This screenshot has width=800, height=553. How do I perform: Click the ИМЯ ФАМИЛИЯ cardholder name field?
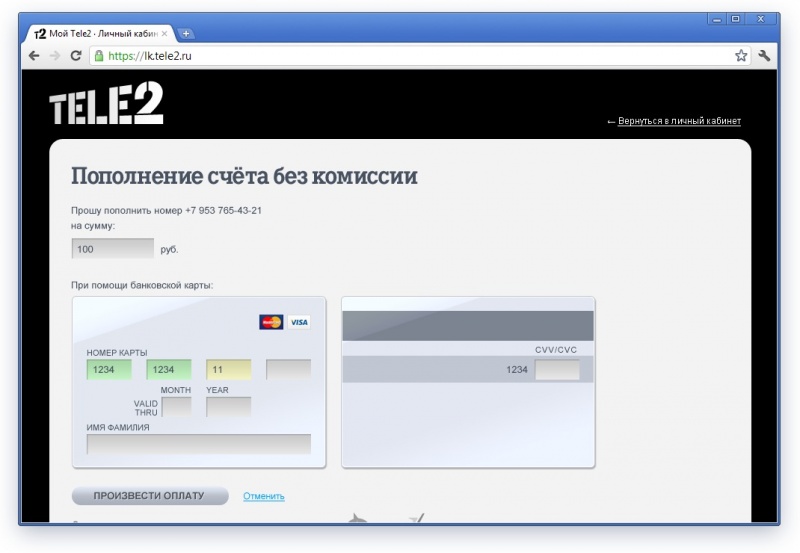[199, 444]
